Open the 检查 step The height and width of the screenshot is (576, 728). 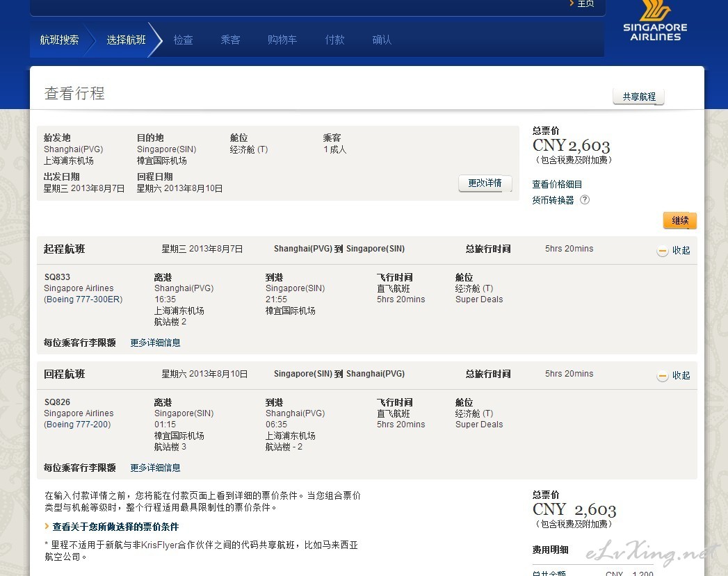[x=184, y=40]
